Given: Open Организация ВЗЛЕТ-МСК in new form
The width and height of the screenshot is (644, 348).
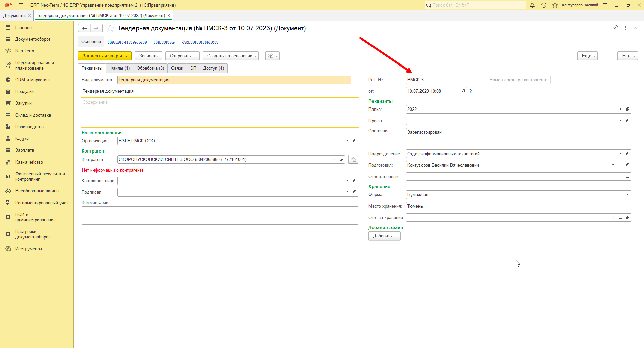Looking at the screenshot, I should tap(355, 141).
